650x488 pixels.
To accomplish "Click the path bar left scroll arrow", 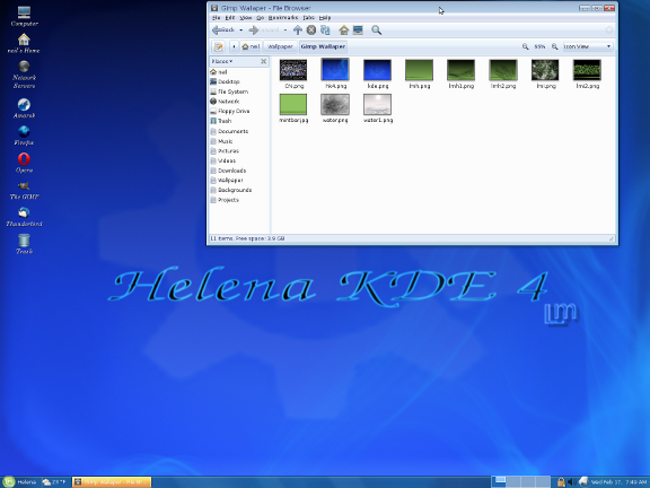I will click(234, 46).
